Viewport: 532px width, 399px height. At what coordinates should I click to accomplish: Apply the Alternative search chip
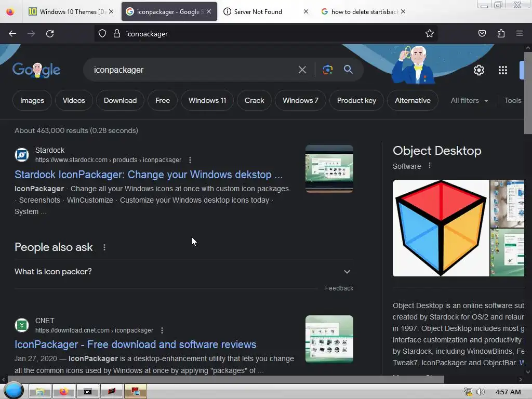coord(413,100)
